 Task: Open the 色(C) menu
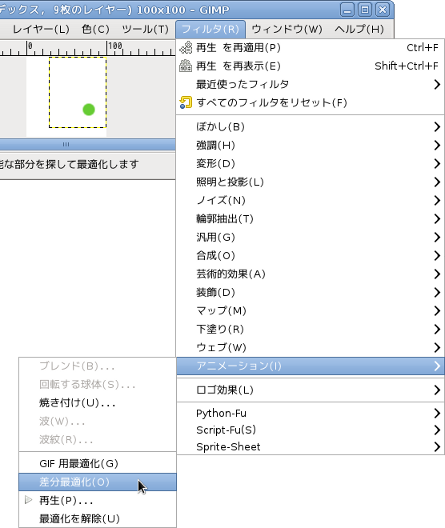point(96,29)
